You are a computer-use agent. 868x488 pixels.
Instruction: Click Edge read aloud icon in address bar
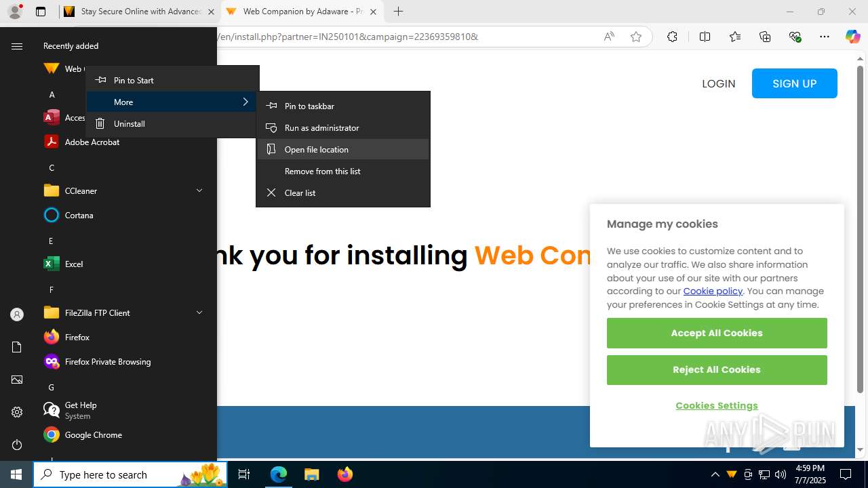click(x=609, y=37)
